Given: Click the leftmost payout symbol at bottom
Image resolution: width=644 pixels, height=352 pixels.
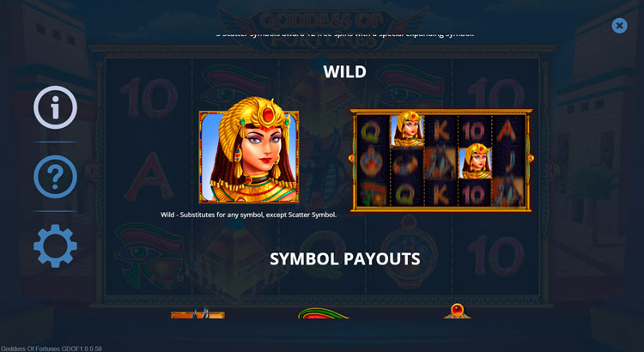Looking at the screenshot, I should pos(197,314).
